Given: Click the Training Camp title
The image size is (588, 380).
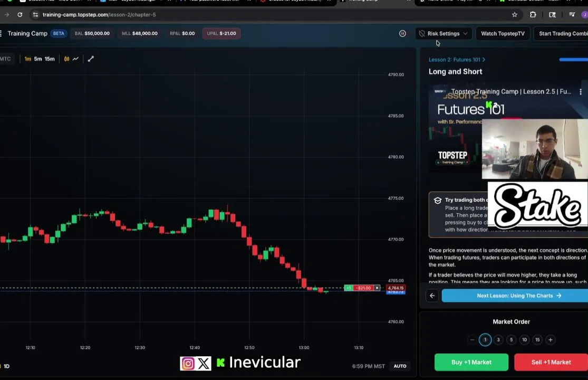Looking at the screenshot, I should (x=27, y=33).
